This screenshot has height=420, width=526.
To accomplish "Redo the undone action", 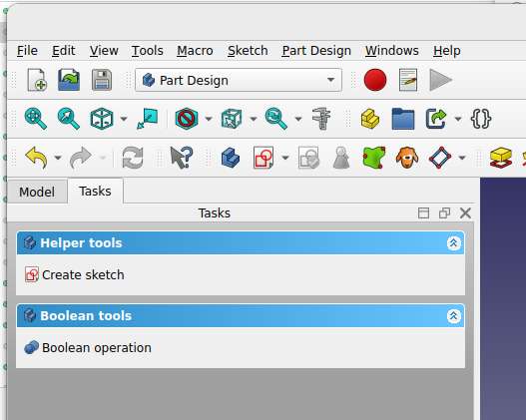I will [x=81, y=157].
